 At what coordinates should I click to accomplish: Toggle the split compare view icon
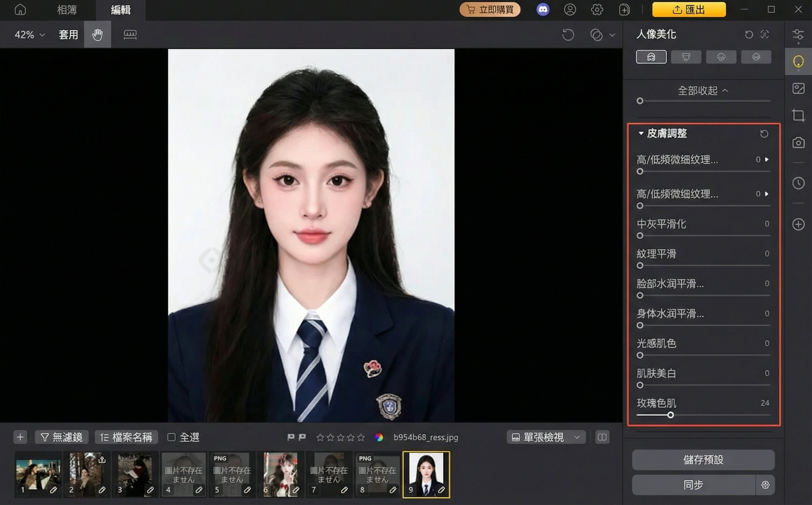pos(602,437)
